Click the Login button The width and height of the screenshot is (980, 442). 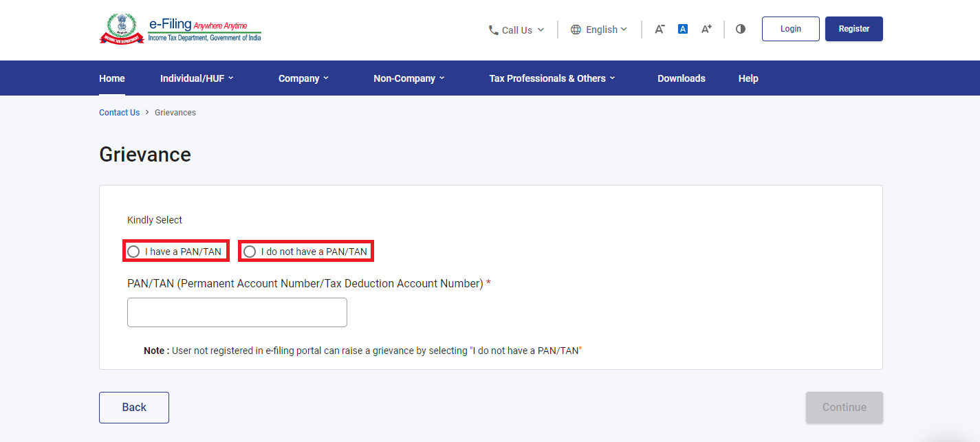pyautogui.click(x=790, y=29)
